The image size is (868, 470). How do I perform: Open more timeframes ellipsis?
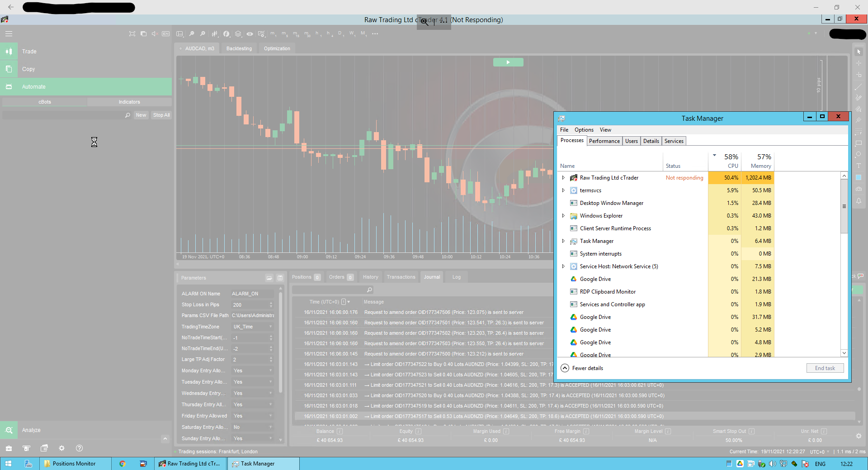click(x=375, y=33)
